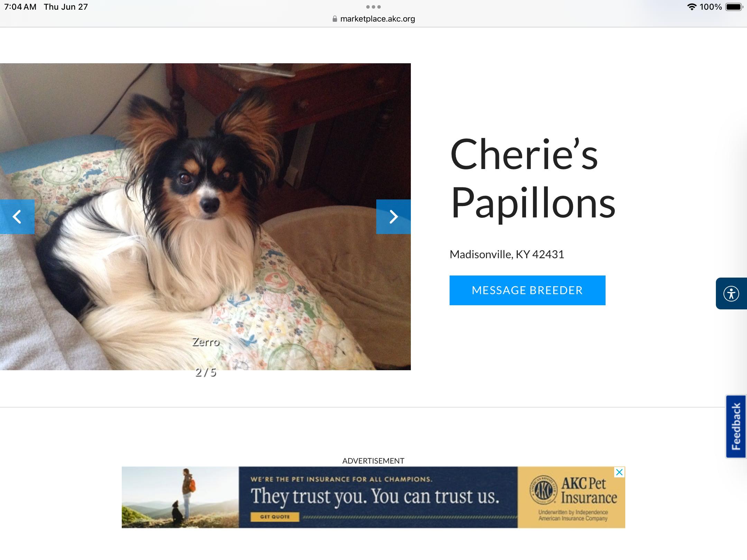Screen dimensions: 747x560
Task: Close the AKC Pet Insurance ad
Action: (619, 472)
